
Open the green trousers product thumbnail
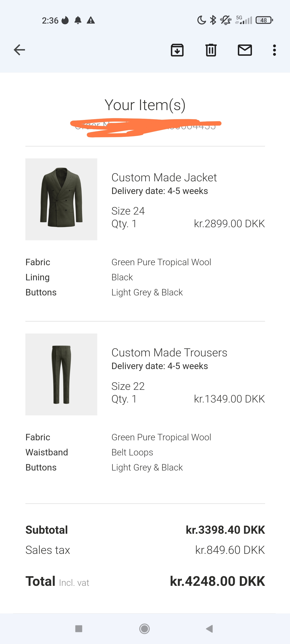coord(61,374)
